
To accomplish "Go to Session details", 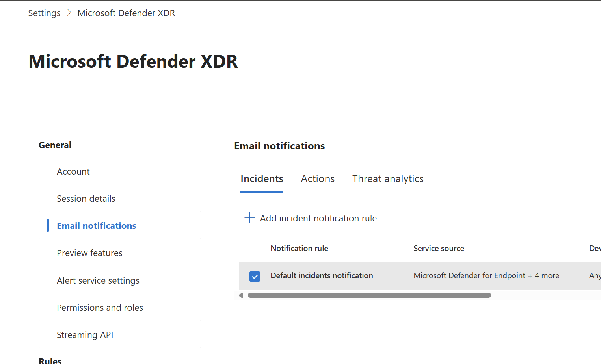I will [x=86, y=199].
